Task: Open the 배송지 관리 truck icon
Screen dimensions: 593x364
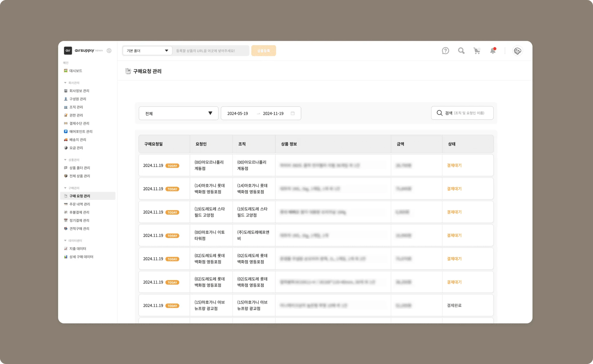Action: pyautogui.click(x=65, y=140)
